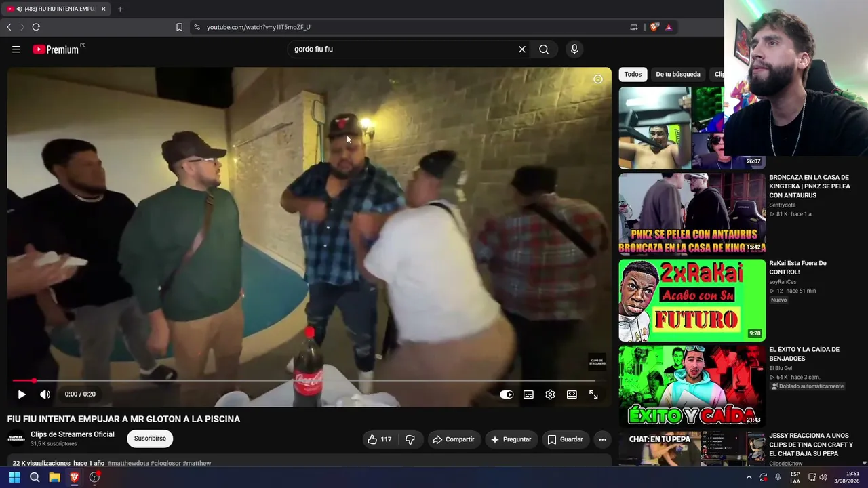Open the soyRanCes channel link
868x488 pixels.
point(783,282)
